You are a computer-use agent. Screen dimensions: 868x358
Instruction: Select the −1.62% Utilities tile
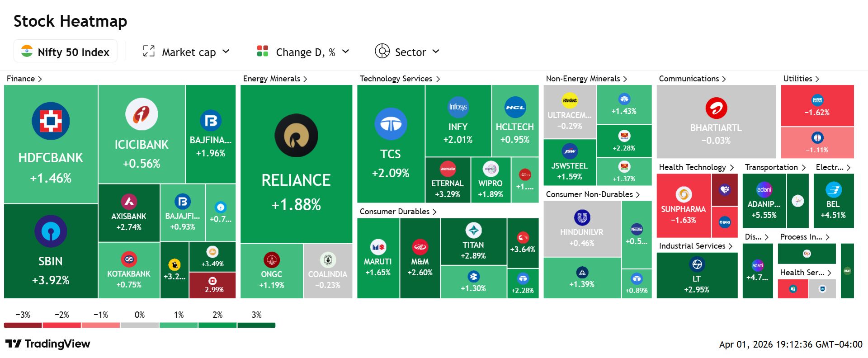coord(817,106)
